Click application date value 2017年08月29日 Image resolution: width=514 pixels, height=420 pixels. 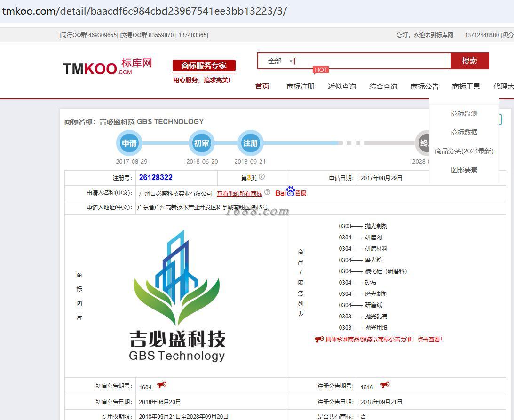coord(381,178)
